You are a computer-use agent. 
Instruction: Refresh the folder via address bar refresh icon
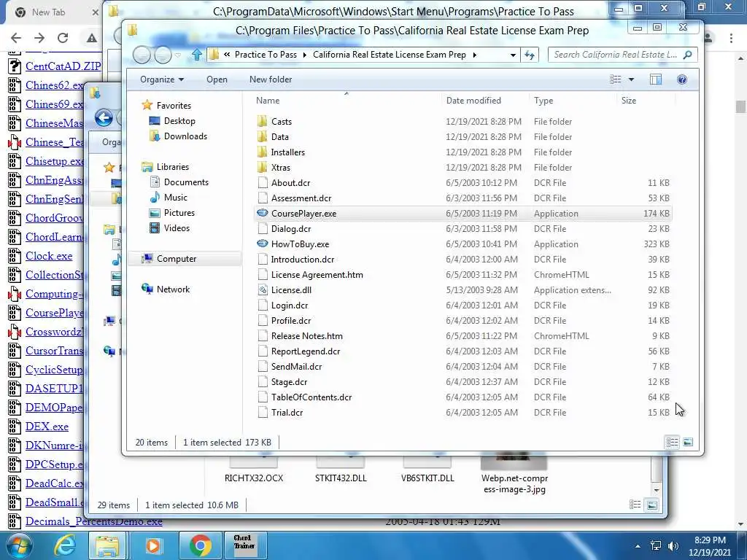530,55
